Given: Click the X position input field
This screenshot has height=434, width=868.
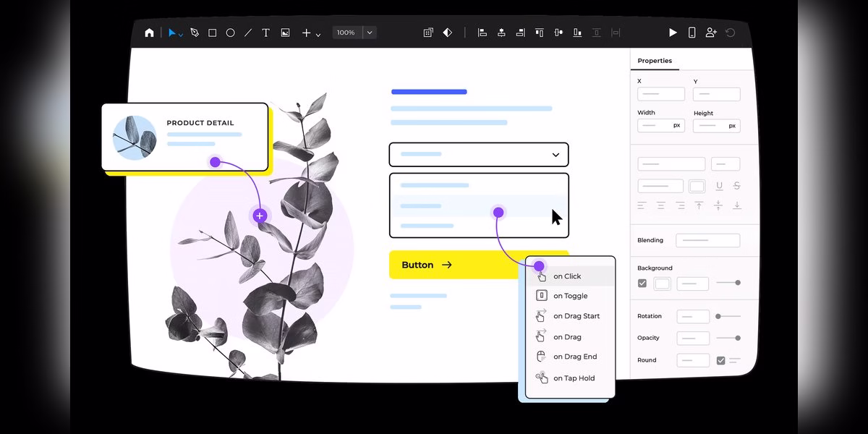Looking at the screenshot, I should point(661,94).
